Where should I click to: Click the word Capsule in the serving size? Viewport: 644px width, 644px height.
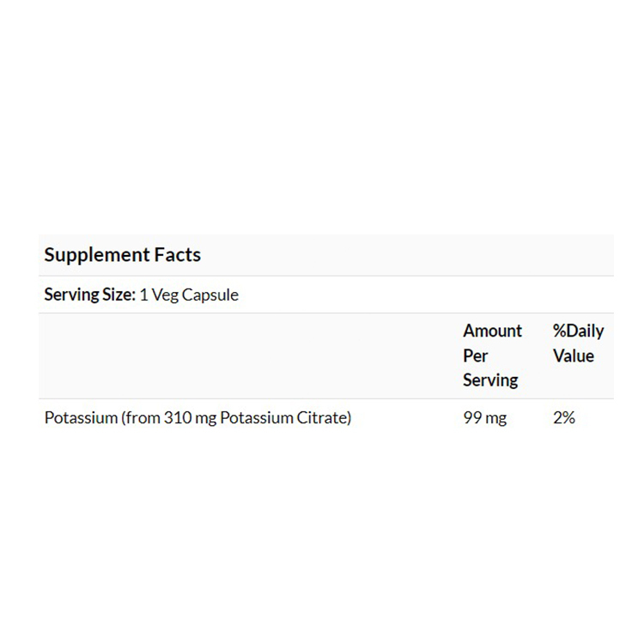pos(210,295)
